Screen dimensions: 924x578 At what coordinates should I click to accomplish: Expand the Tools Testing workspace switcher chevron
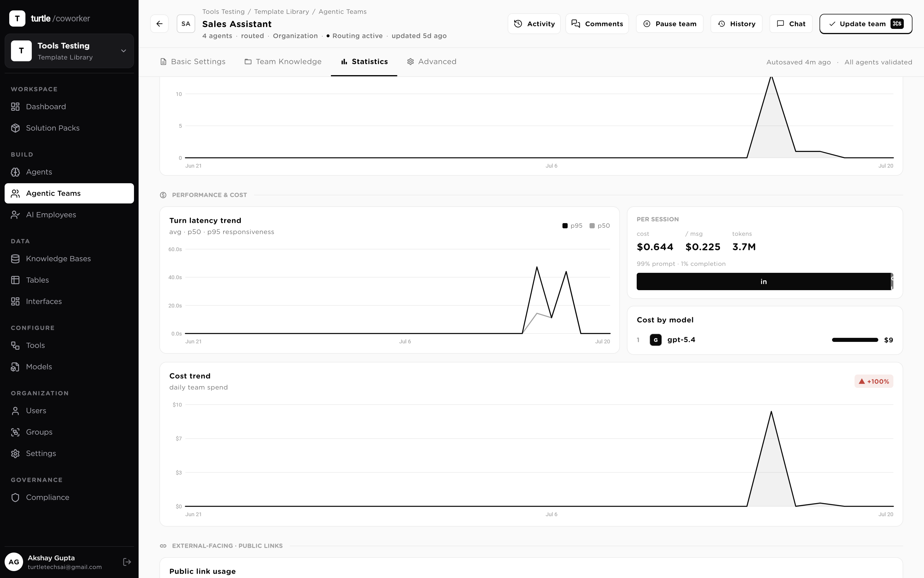123,51
